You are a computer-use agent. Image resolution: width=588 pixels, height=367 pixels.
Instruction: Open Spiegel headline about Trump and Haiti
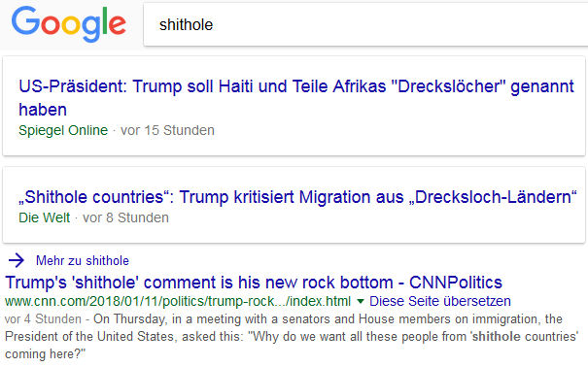[296, 98]
